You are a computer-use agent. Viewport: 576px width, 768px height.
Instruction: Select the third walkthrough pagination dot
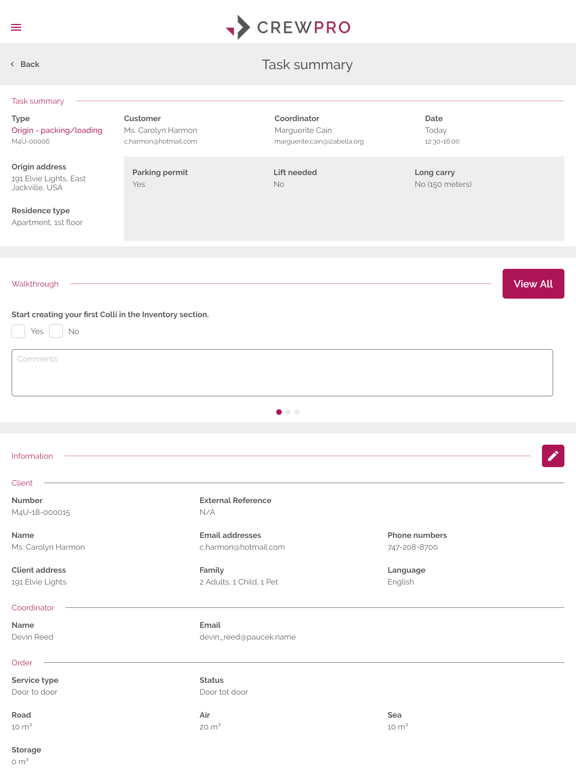coord(297,412)
